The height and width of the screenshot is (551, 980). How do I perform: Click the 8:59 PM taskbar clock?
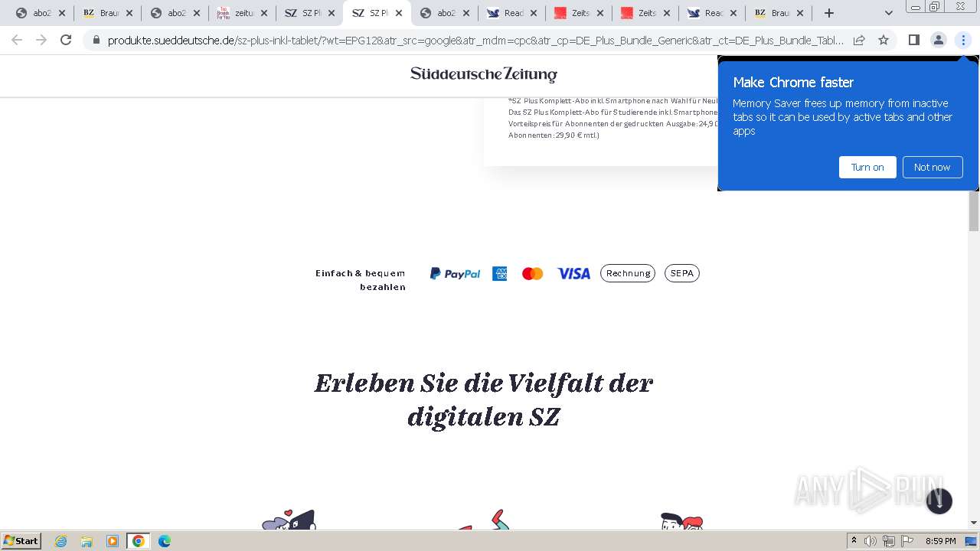[940, 541]
